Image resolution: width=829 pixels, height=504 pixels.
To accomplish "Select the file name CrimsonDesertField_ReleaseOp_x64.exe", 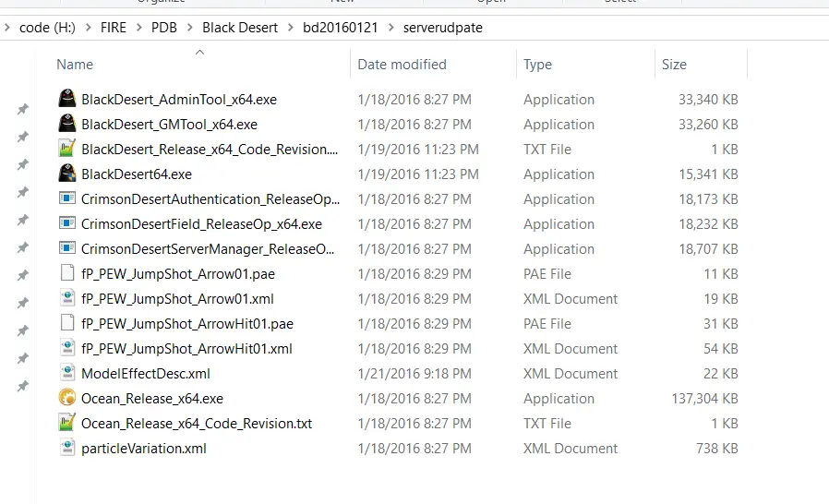I will [201, 224].
